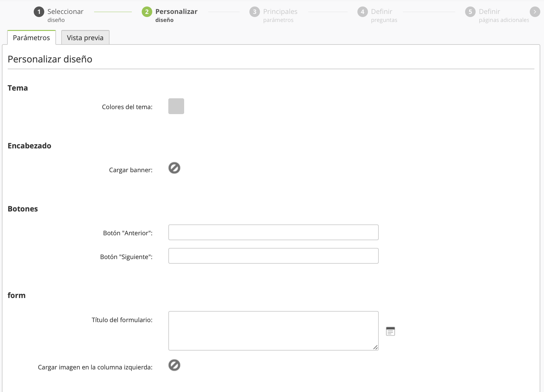
Task: Open the theme colors swatch
Action: 176,106
